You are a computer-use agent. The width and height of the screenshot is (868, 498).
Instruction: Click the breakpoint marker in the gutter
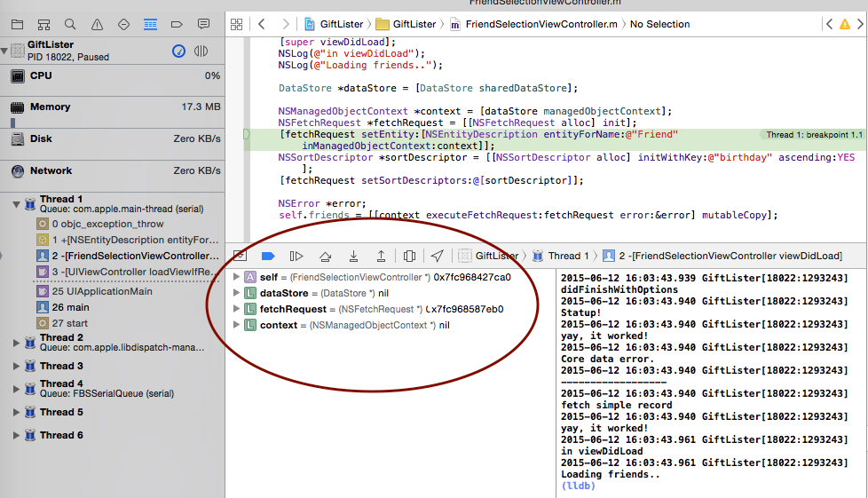247,135
